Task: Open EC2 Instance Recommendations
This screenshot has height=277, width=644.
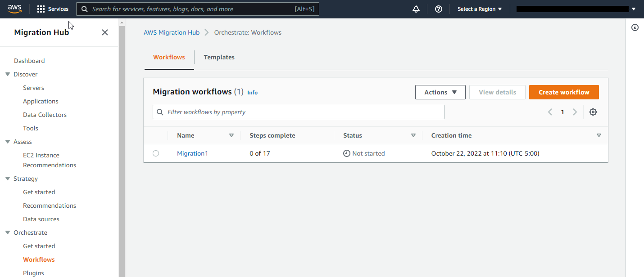Action: click(x=50, y=160)
